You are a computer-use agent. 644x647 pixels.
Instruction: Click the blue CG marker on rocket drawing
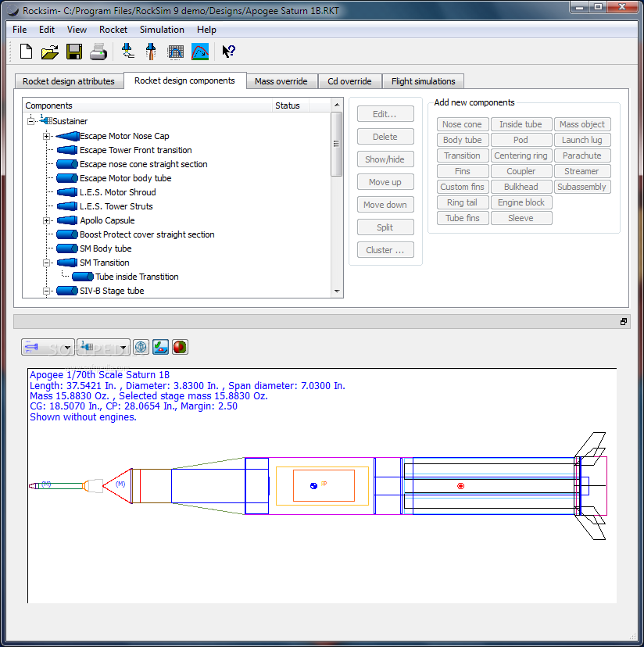pos(313,486)
